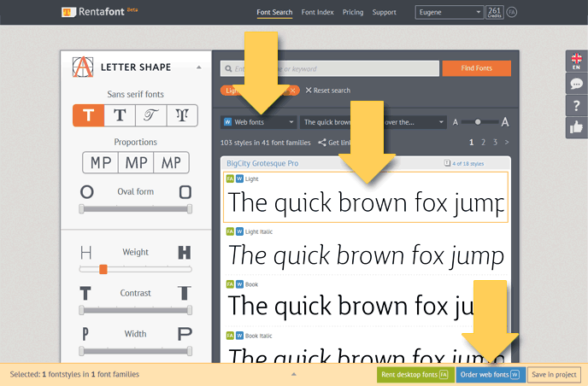Click Order web fonts button
Image resolution: width=588 pixels, height=386 pixels.
[491, 374]
